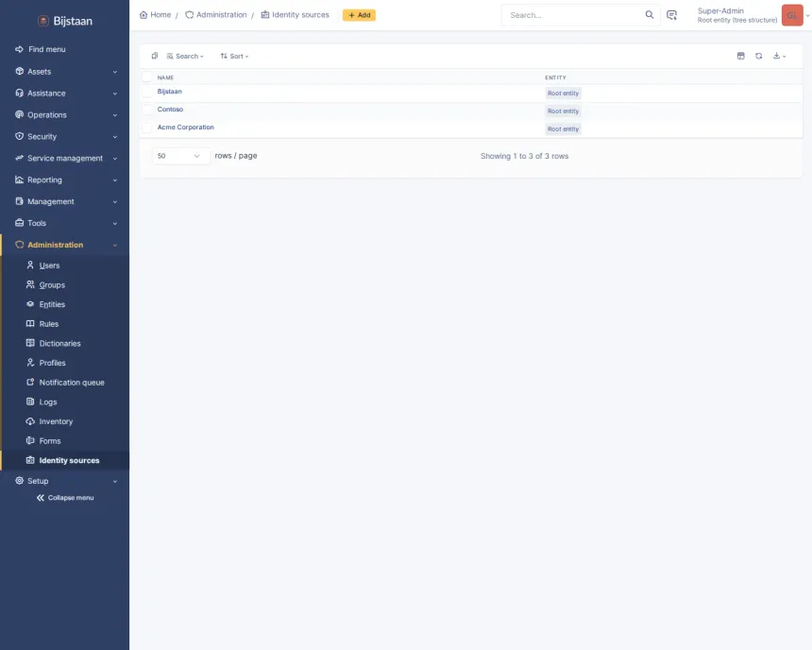This screenshot has width=812, height=650.
Task: Check the Acme Corporation row checkbox
Action: point(147,127)
